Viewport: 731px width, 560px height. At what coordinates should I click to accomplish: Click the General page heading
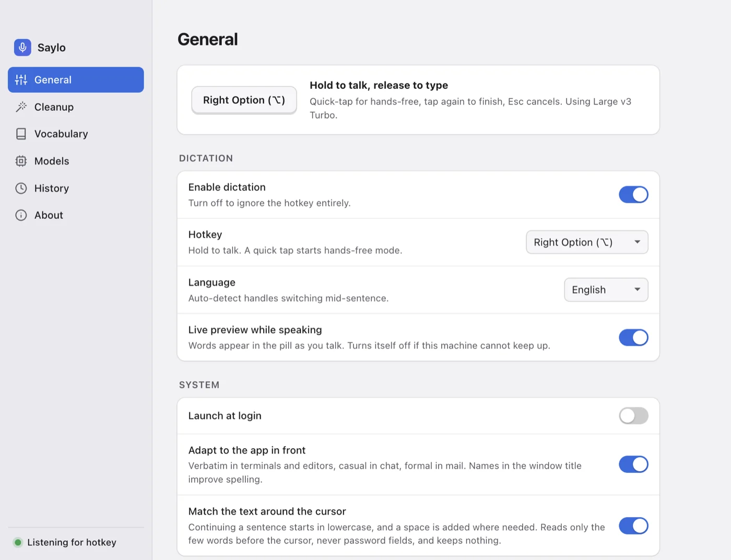[x=208, y=39]
